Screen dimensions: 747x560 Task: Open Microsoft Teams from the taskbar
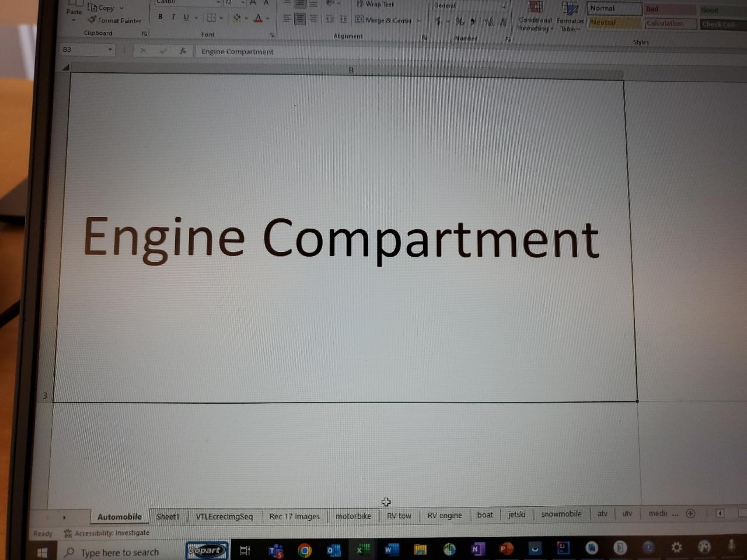click(x=275, y=550)
